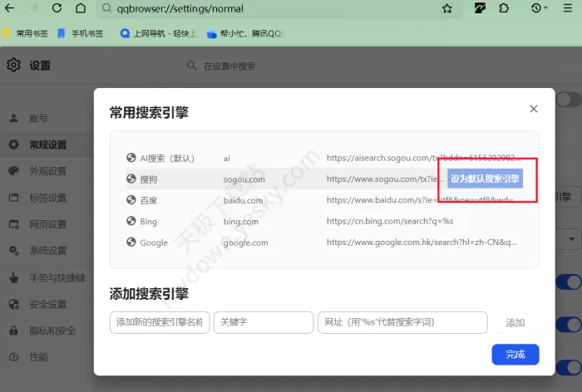This screenshot has width=582, height=392.
Task: Close the 常用搜索引擎 dialog with X
Action: (534, 109)
